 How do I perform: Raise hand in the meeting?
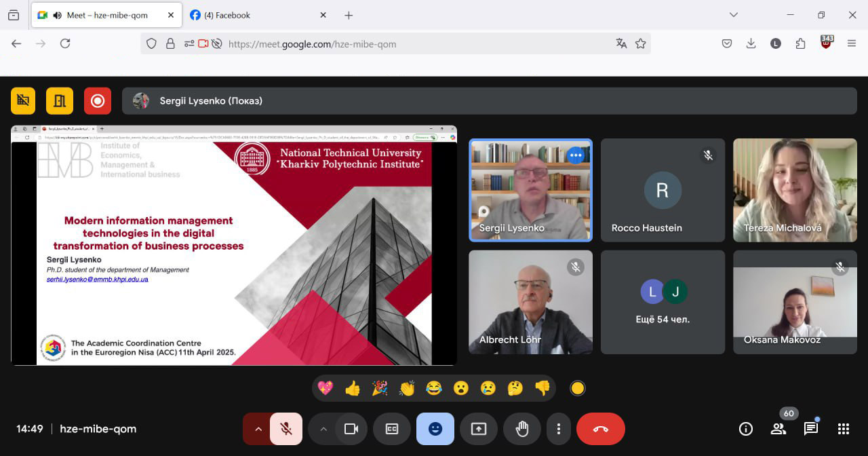521,429
